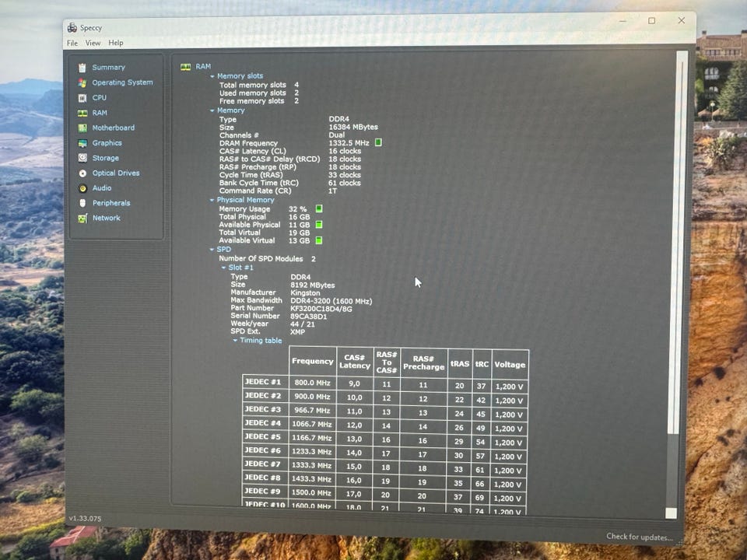747x560 pixels.
Task: Click the SPD Ext. XMP value
Action: [x=298, y=332]
